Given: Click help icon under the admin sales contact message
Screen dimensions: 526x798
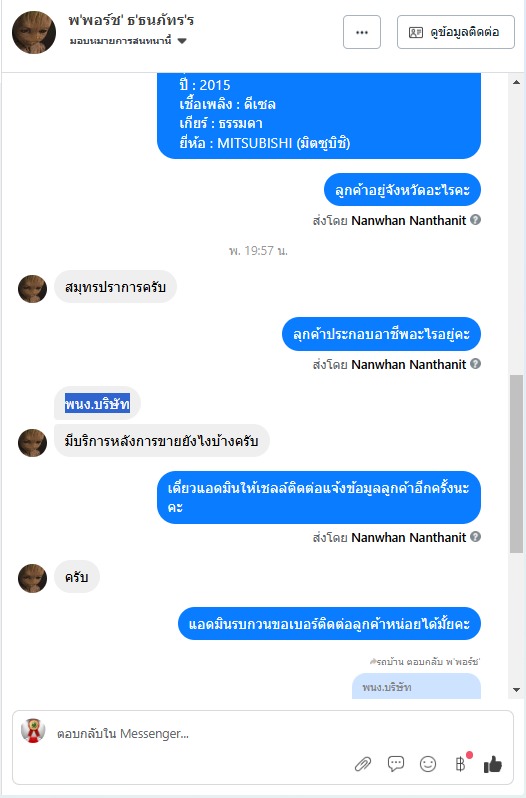Looking at the screenshot, I should tap(476, 537).
